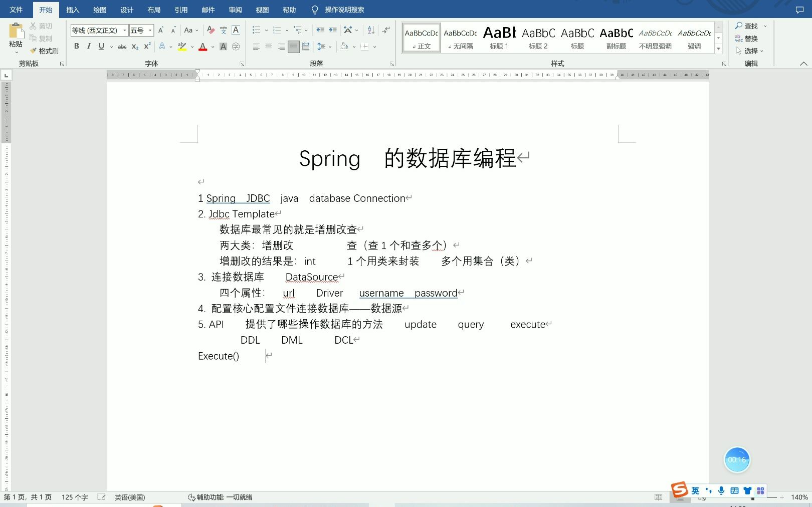Click the Paste clipboard icon
Image resolution: width=812 pixels, height=507 pixels.
(16, 31)
